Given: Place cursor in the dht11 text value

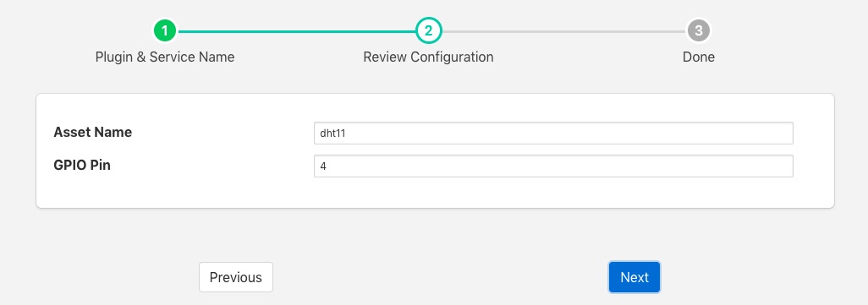Looking at the screenshot, I should [332, 133].
